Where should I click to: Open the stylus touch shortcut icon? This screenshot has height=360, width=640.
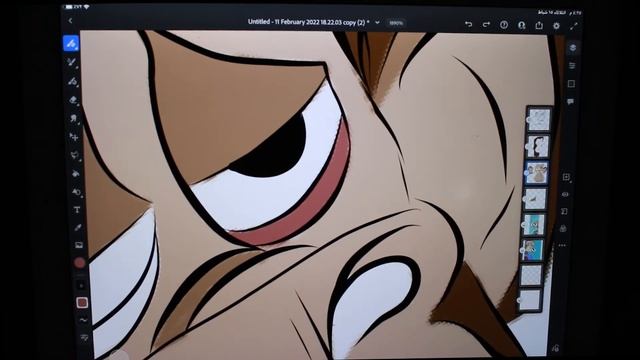[x=555, y=348]
